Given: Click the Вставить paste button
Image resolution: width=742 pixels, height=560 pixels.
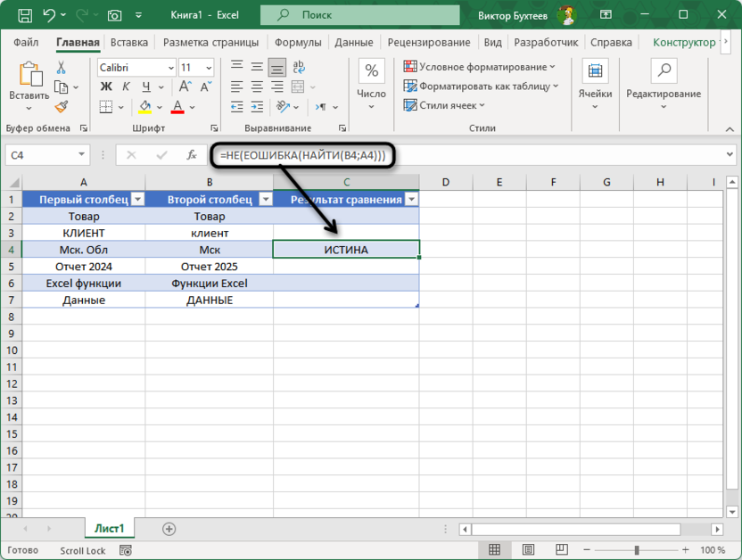Looking at the screenshot, I should click(29, 83).
